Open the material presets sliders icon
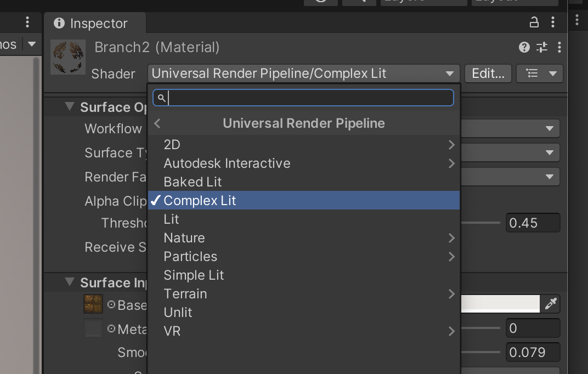Viewport: 588px width, 374px height. tap(542, 47)
